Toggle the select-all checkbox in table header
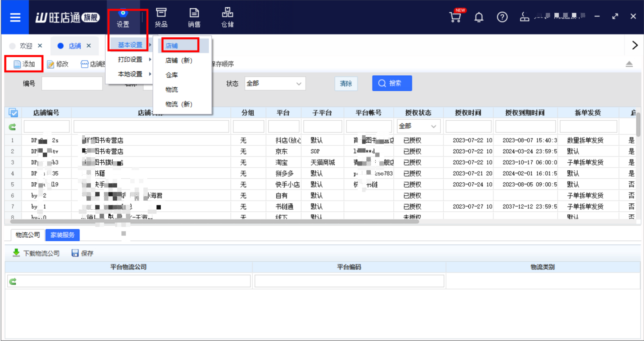 (x=13, y=113)
